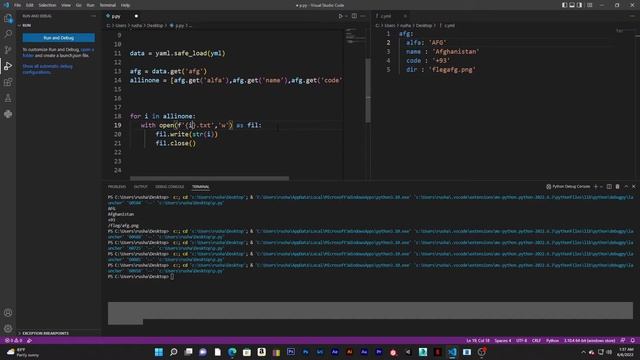Click the p.py editor horizontal scrollbar
The image size is (640, 360).
pos(209,178)
